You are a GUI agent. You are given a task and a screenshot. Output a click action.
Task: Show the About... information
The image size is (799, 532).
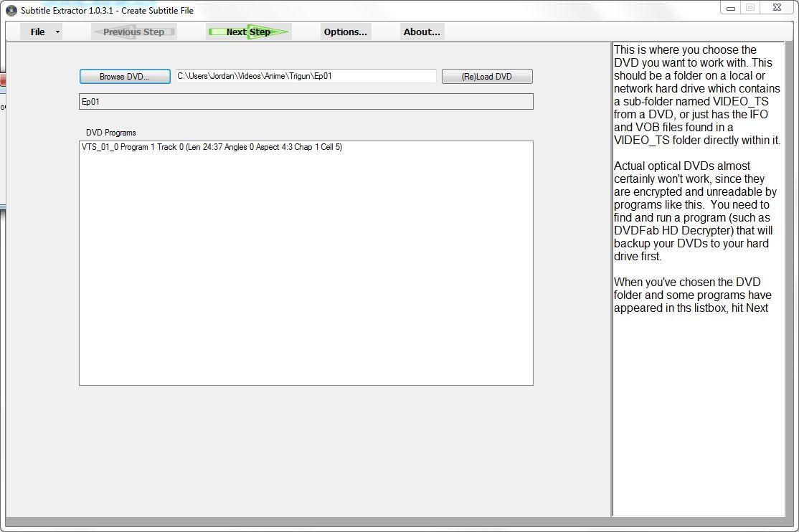[422, 32]
